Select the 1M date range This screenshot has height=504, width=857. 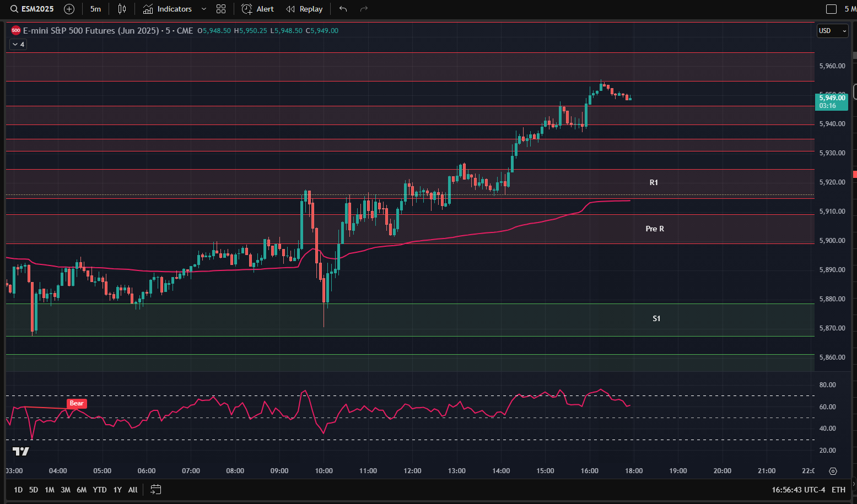pos(50,490)
